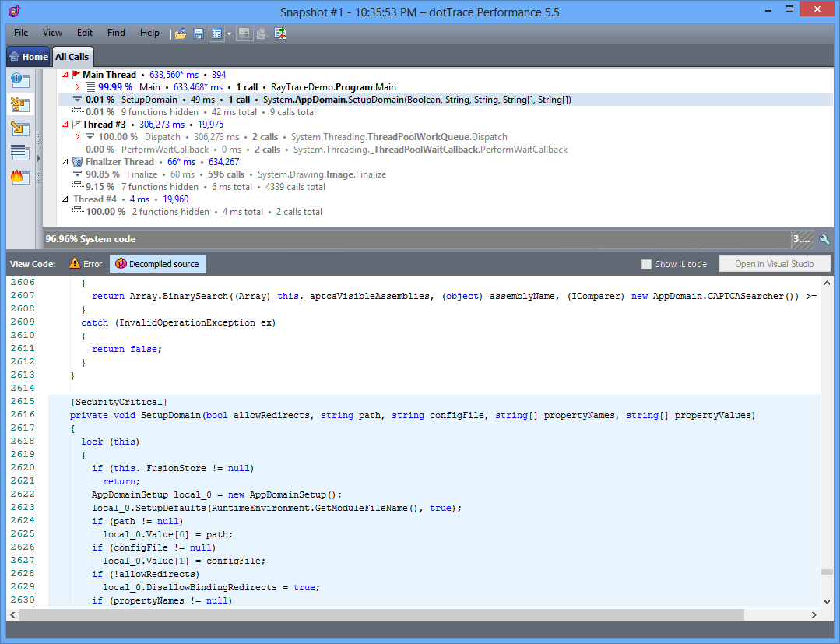
Task: Enable the Show IL code checkbox
Action: (646, 264)
